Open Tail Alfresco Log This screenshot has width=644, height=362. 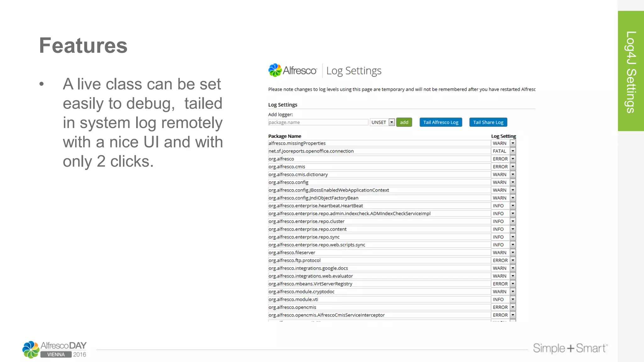click(x=441, y=122)
